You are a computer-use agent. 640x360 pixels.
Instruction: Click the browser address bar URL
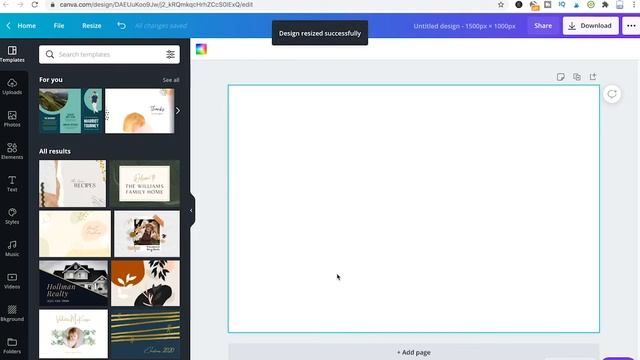(156, 4)
